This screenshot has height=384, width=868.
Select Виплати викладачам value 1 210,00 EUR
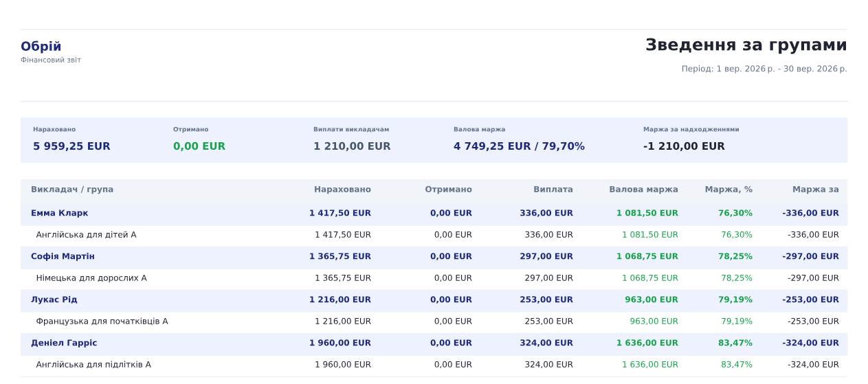(x=352, y=146)
